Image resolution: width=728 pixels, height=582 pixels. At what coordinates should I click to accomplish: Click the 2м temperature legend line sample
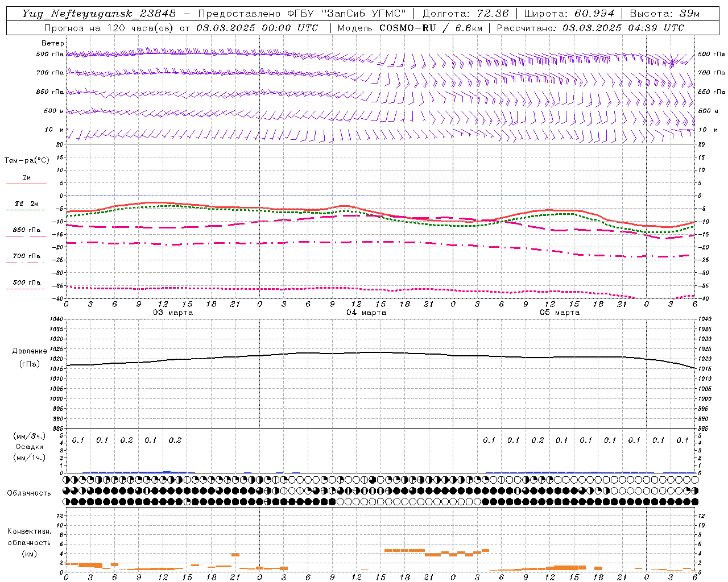coord(26,184)
